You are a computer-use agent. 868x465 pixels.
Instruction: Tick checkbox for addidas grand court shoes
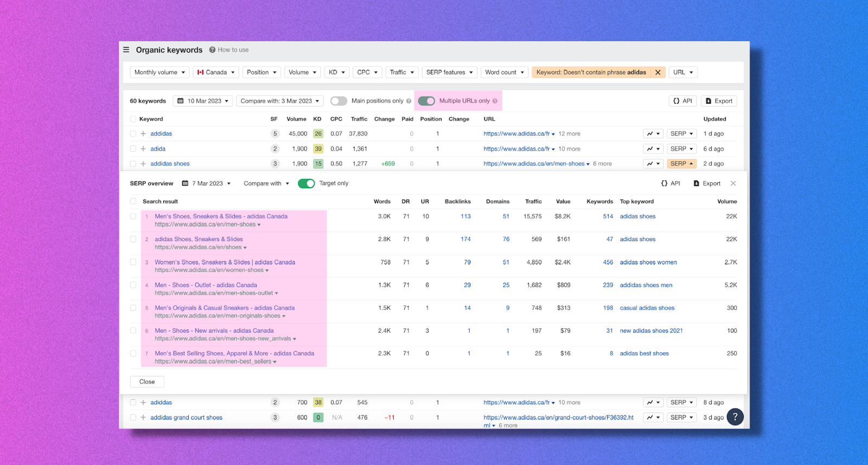tap(133, 418)
